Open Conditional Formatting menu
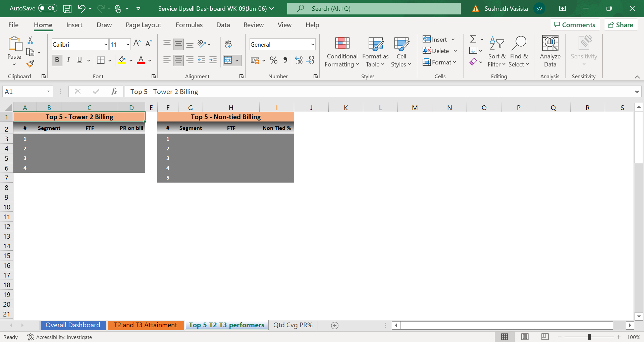Image resolution: width=644 pixels, height=342 pixels. click(342, 52)
